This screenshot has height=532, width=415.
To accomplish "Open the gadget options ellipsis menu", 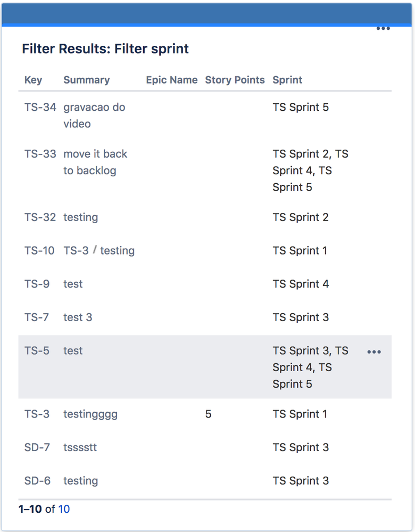I will (383, 28).
